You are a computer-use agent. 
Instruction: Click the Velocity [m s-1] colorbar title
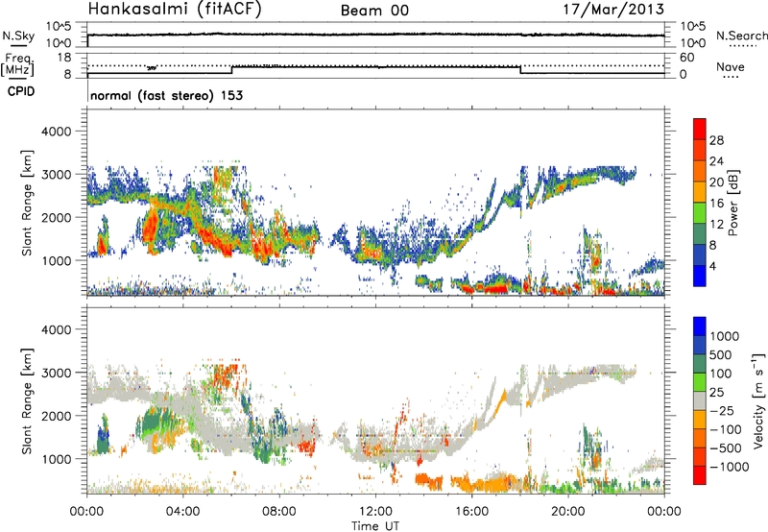[x=758, y=400]
